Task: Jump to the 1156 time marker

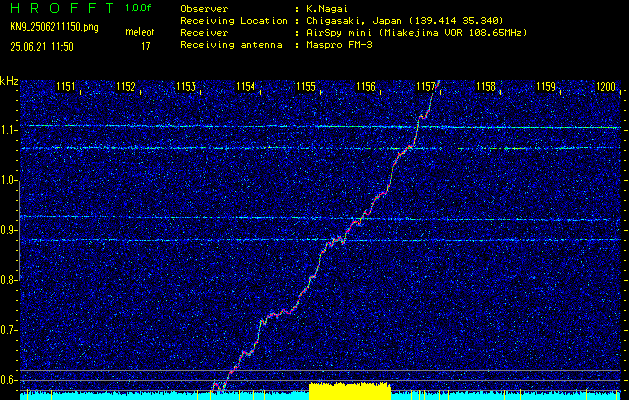Action: pyautogui.click(x=366, y=86)
